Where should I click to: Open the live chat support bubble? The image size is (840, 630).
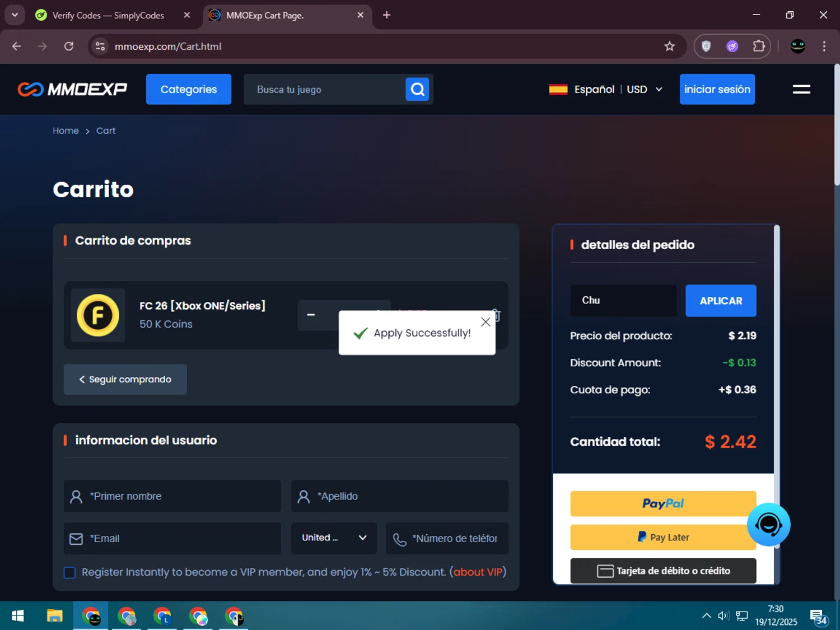coord(768,525)
